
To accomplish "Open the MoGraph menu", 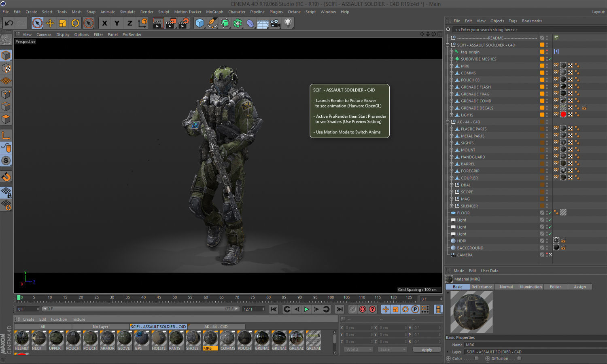I will point(214,12).
